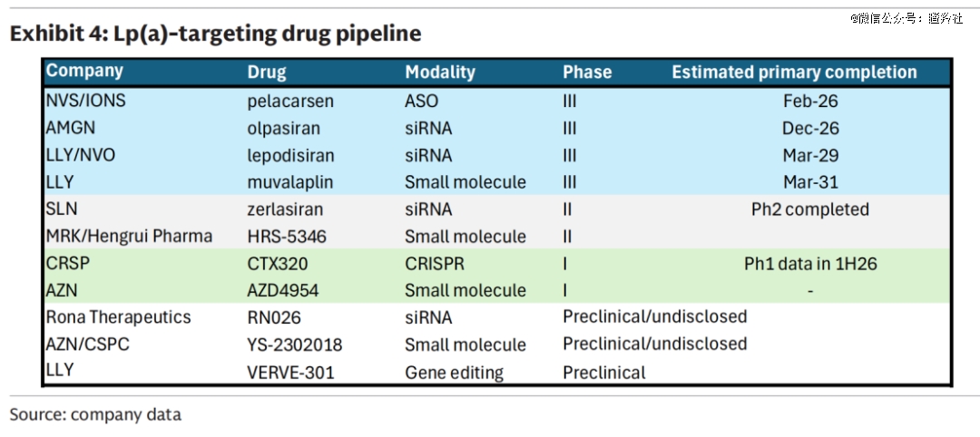Screen dimensions: 980x437
Task: Click the pelacarsen drug cell
Action: 290,101
